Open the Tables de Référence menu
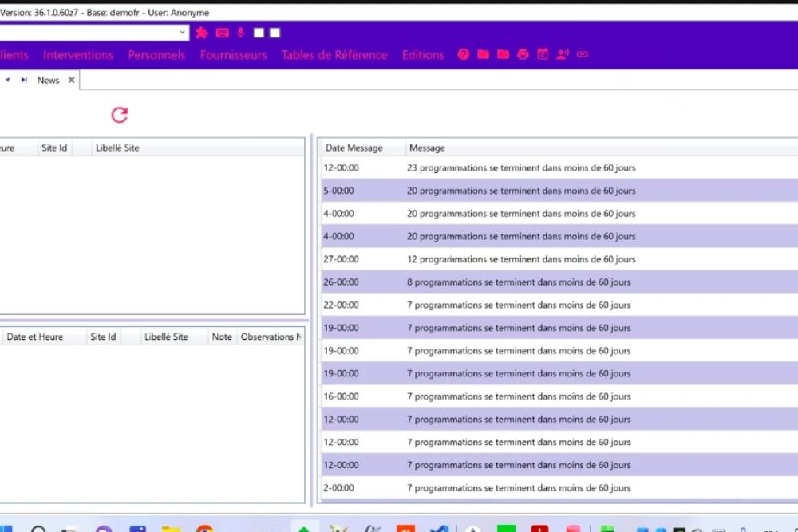This screenshot has width=798, height=532. (334, 55)
